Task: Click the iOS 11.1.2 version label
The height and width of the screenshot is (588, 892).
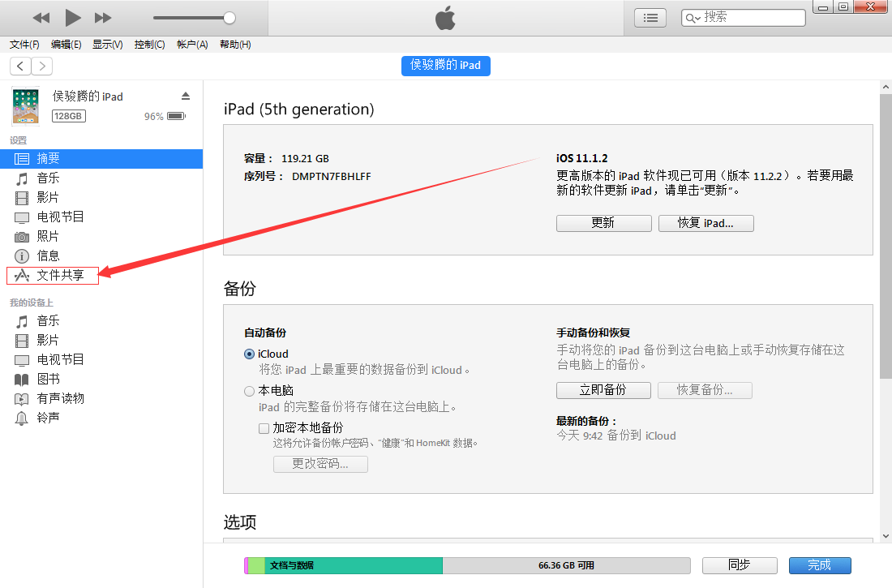Action: pyautogui.click(x=582, y=158)
